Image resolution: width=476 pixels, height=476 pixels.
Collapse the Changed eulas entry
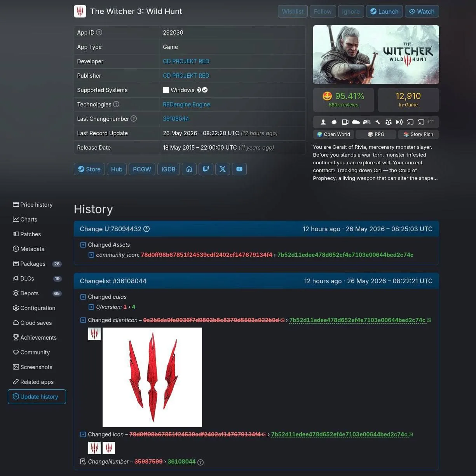(83, 297)
